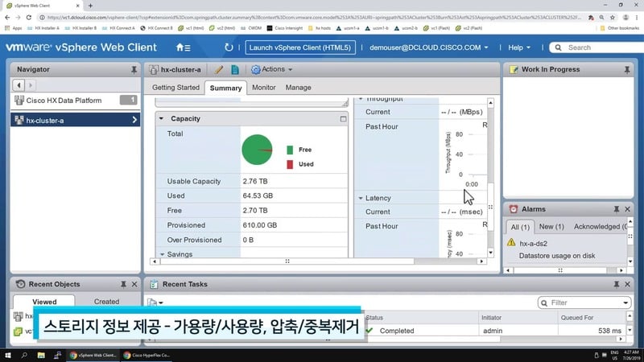Go forward in Navigator history
The width and height of the screenshot is (644, 362).
[30, 85]
